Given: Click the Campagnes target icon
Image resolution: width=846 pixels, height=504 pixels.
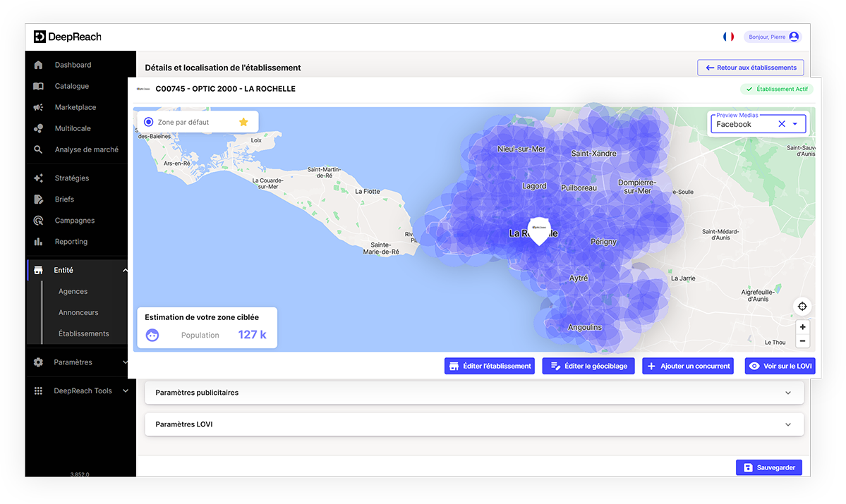Looking at the screenshot, I should 38,221.
